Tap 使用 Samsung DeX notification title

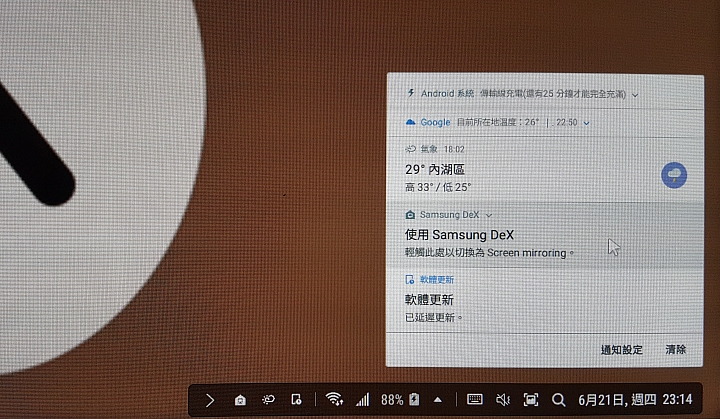(459, 235)
